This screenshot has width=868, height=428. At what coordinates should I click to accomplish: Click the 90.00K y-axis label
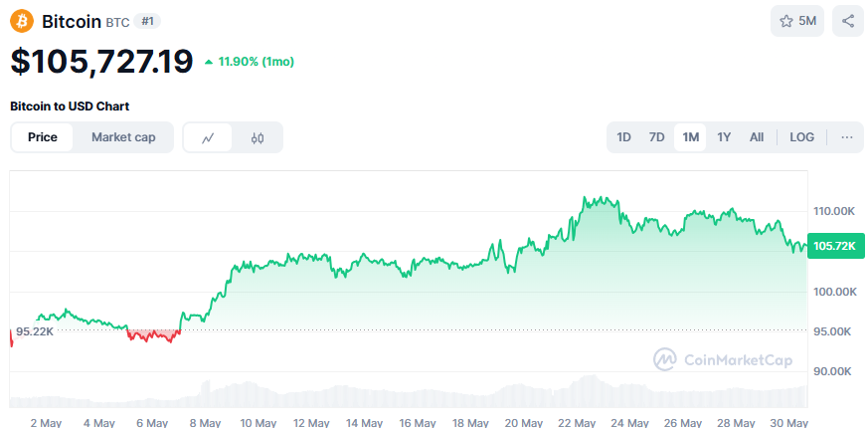click(834, 371)
